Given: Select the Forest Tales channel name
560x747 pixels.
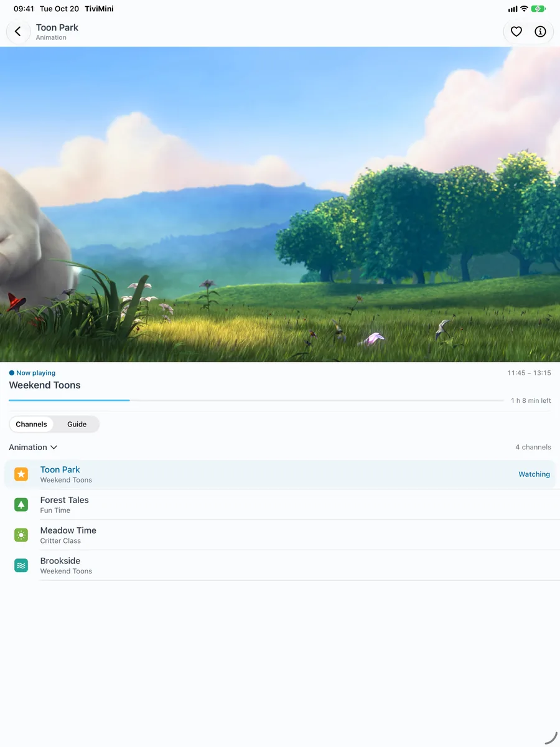Looking at the screenshot, I should pos(65,500).
